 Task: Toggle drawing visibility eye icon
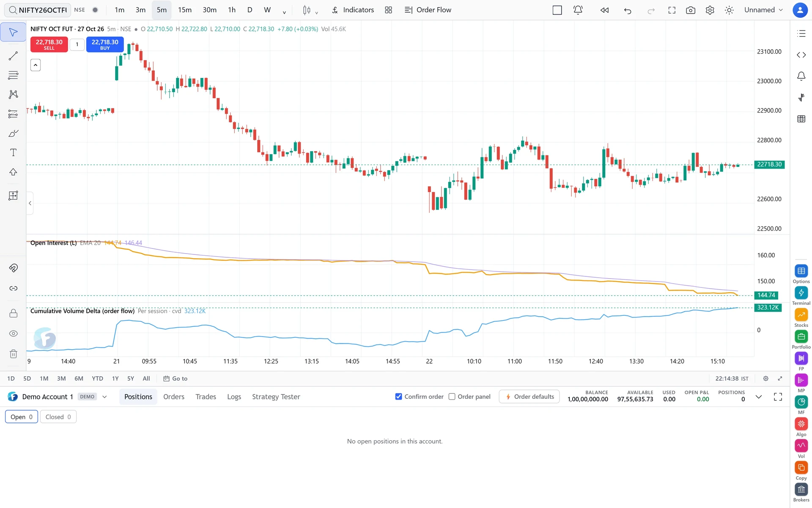point(13,334)
